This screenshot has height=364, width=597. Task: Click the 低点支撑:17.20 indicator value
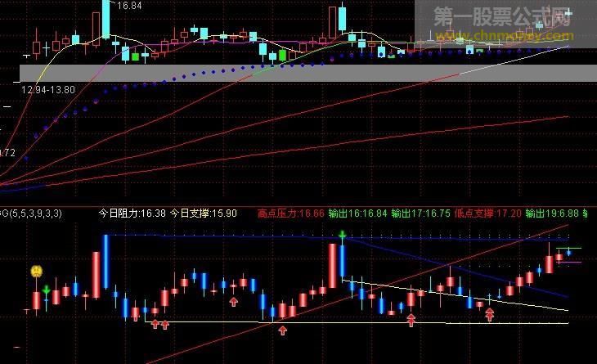tap(487, 213)
